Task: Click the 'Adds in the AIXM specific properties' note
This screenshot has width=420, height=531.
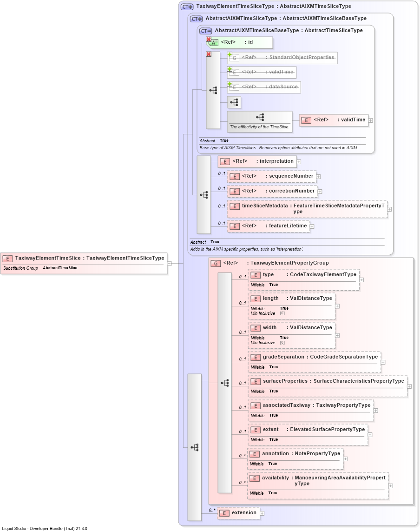Action: coord(247,249)
